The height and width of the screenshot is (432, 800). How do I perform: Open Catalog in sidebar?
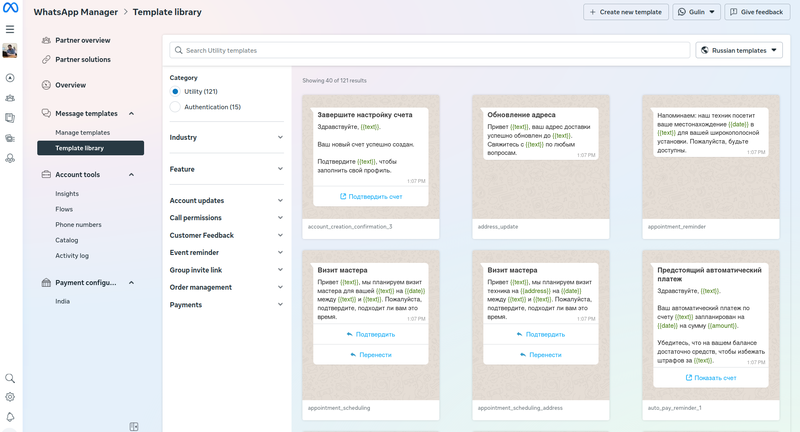pyautogui.click(x=66, y=240)
